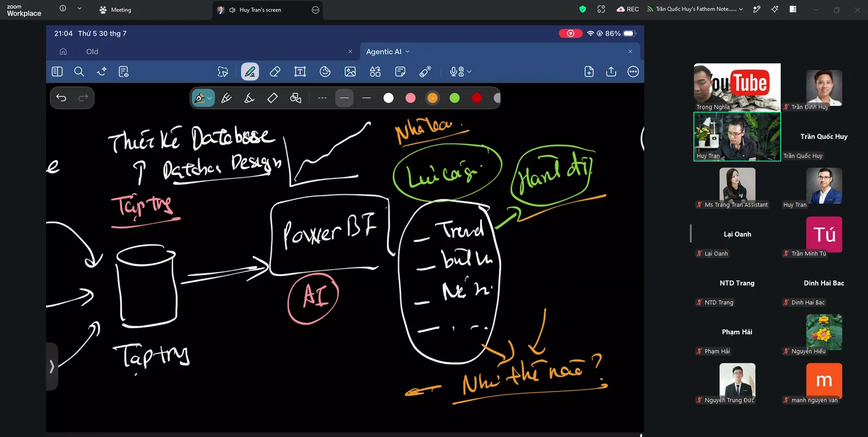Switch to the Old notebook tab

point(92,52)
